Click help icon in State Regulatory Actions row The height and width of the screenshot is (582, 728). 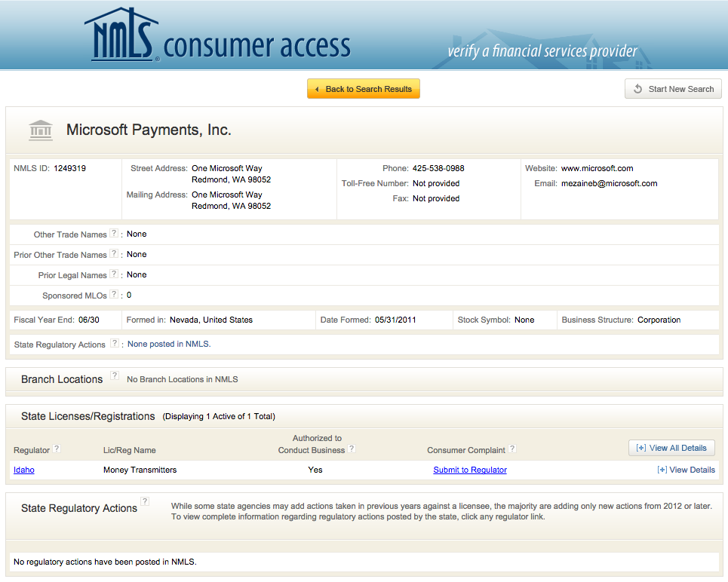pos(114,344)
